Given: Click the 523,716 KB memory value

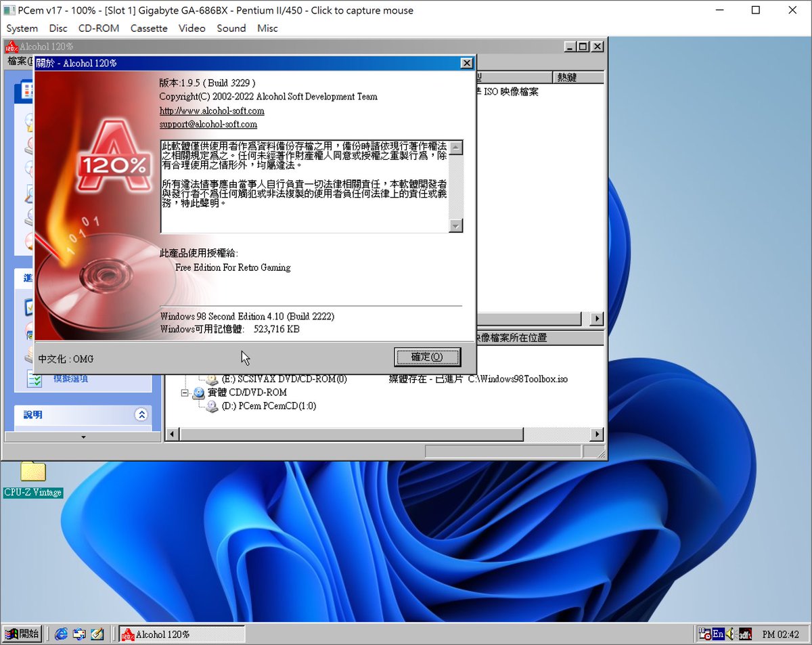Looking at the screenshot, I should (277, 329).
